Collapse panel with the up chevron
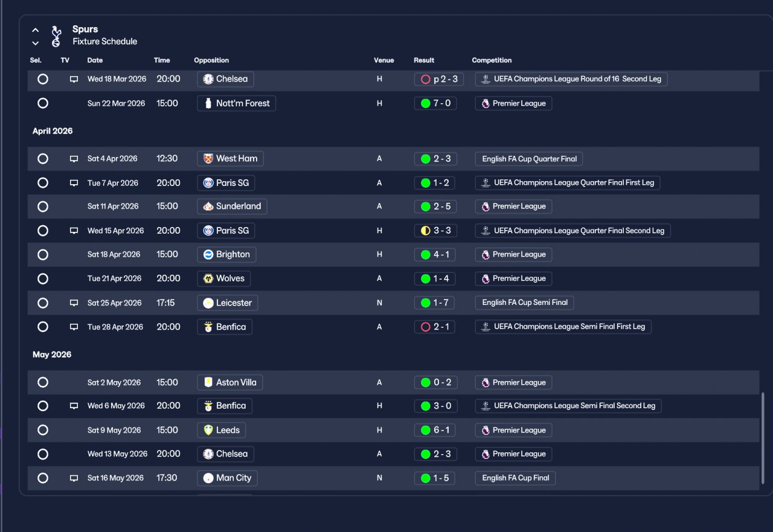The image size is (773, 532). [35, 30]
